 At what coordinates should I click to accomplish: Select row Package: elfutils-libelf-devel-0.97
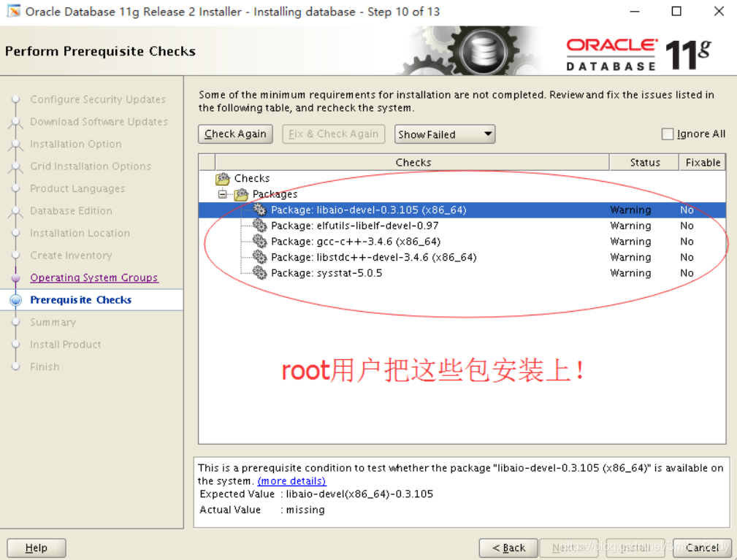[x=462, y=226]
